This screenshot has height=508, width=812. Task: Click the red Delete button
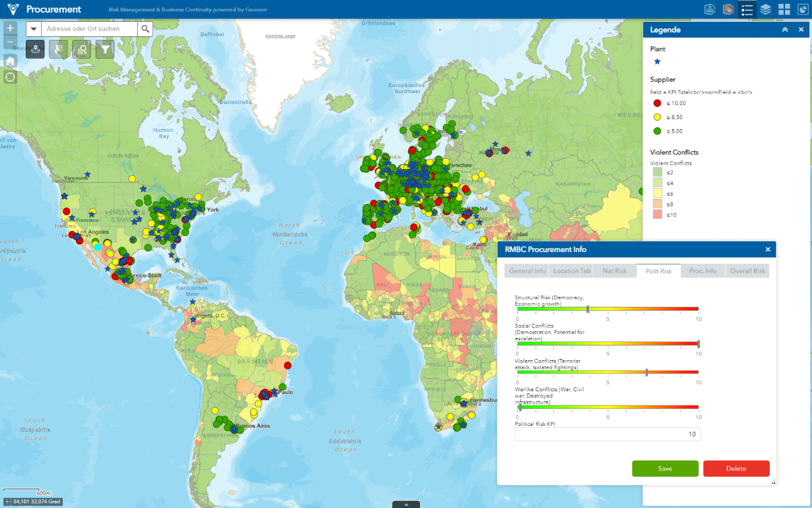[x=736, y=469]
